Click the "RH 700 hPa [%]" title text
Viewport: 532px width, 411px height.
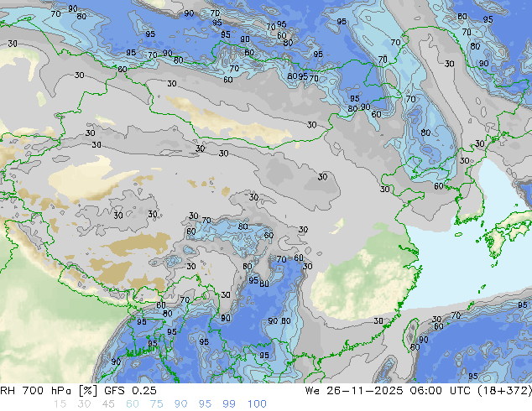pos(49,391)
